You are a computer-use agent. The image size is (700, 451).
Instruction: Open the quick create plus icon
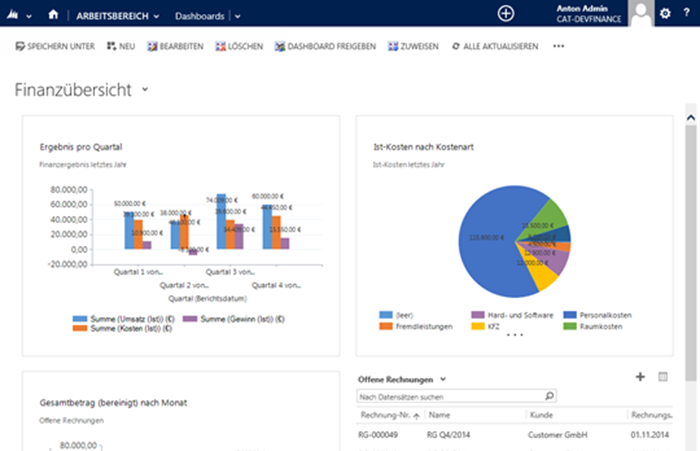coord(506,14)
